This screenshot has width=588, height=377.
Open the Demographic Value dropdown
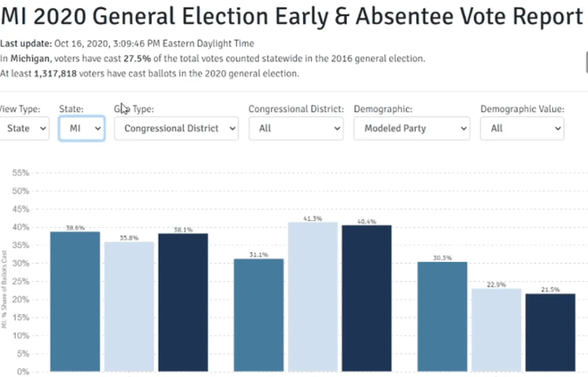click(x=522, y=129)
